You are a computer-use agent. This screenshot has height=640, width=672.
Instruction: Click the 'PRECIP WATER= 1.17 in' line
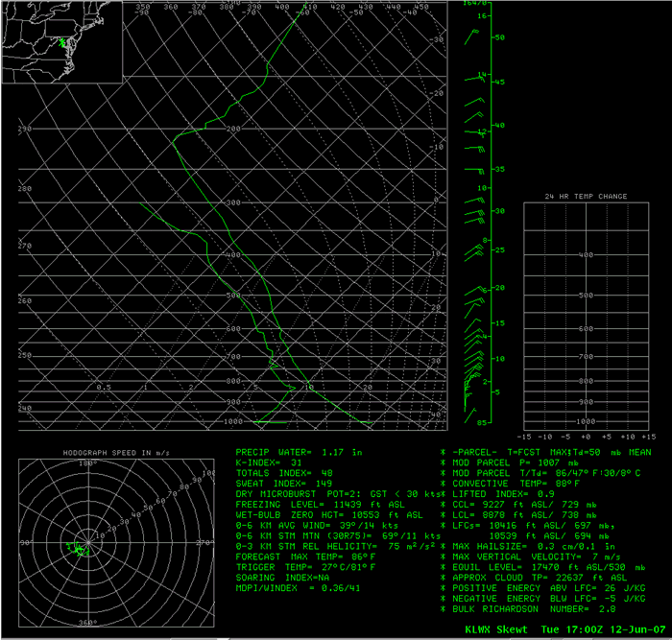tap(299, 452)
